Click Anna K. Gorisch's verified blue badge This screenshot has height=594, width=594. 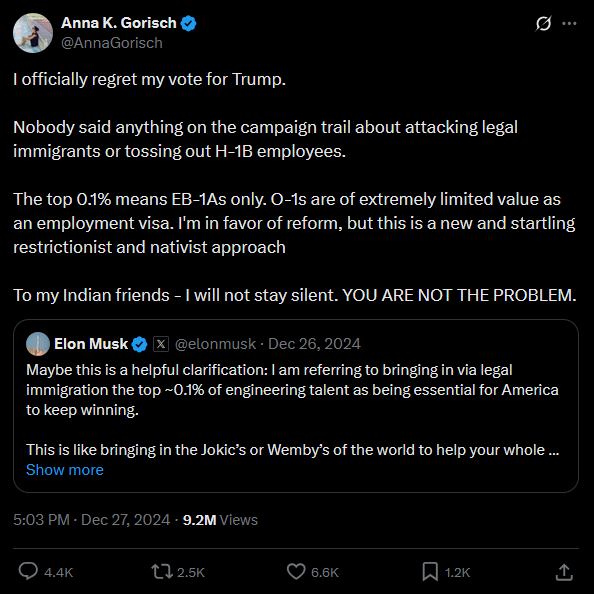point(188,23)
